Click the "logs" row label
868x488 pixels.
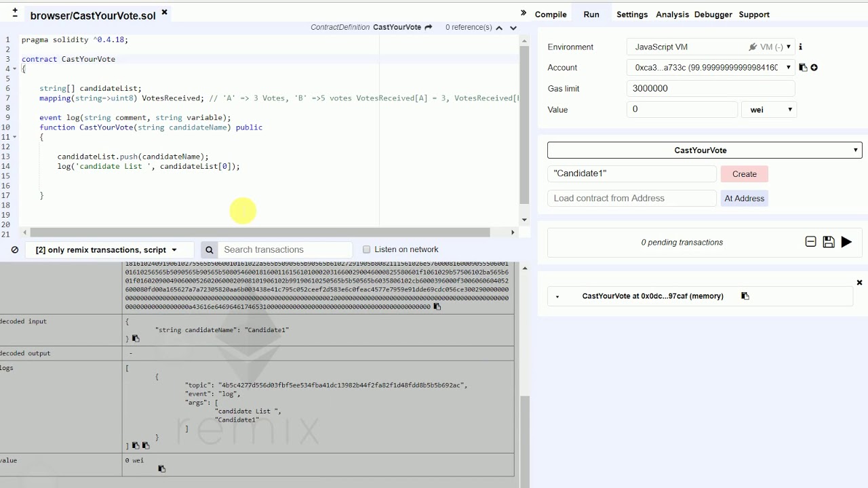click(7, 368)
